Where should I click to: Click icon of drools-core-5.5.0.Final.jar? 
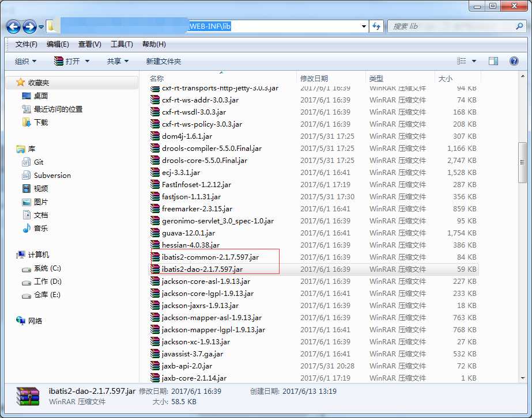[x=155, y=161]
